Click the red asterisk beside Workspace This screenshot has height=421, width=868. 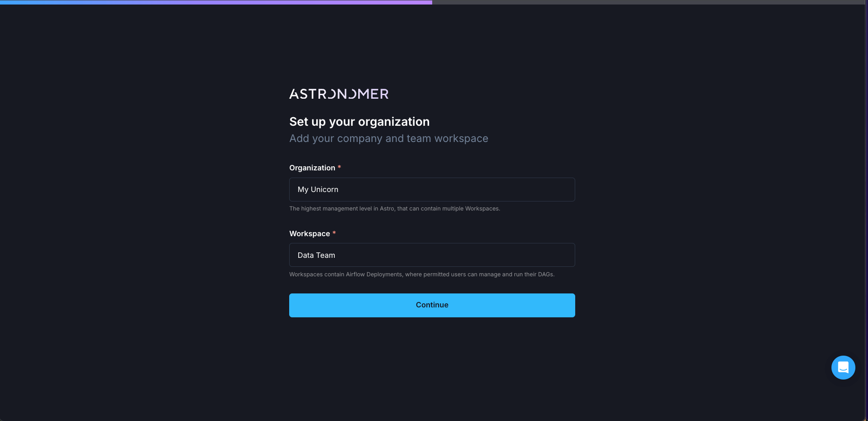(334, 233)
